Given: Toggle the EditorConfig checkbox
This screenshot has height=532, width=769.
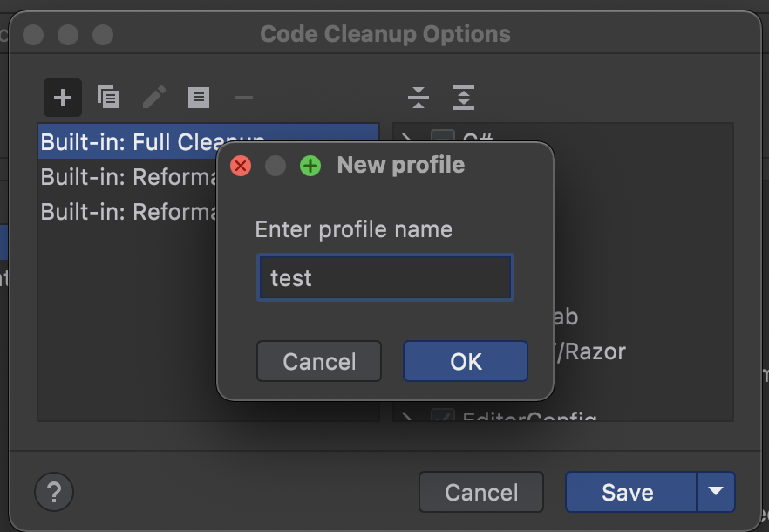Looking at the screenshot, I should point(443,417).
